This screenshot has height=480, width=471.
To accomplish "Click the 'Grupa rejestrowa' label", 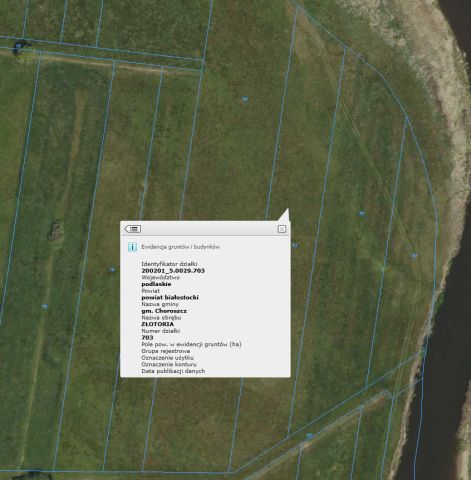I will pos(166,351).
